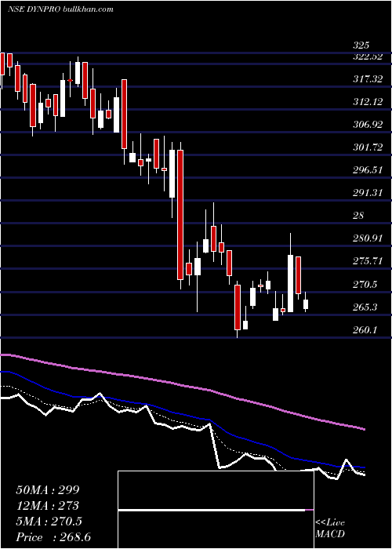Click the 312.12 price level label
The height and width of the screenshot is (549, 392).
pyautogui.click(x=368, y=102)
